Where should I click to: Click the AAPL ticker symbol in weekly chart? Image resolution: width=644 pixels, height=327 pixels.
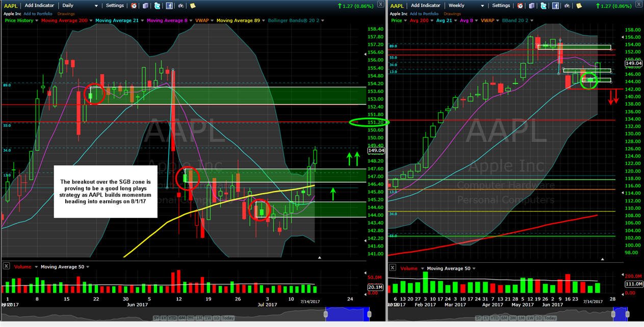click(x=397, y=6)
